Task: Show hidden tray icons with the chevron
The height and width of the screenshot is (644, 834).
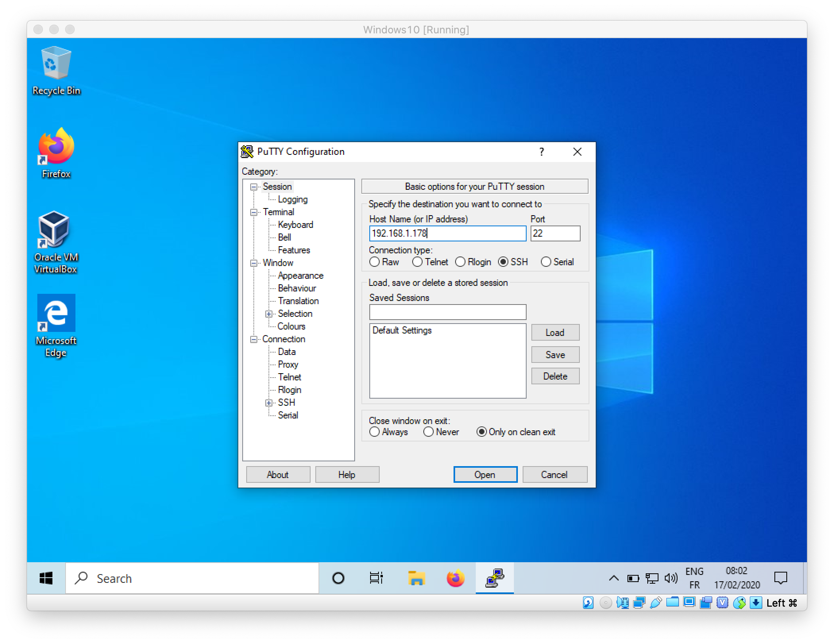Action: (614, 578)
